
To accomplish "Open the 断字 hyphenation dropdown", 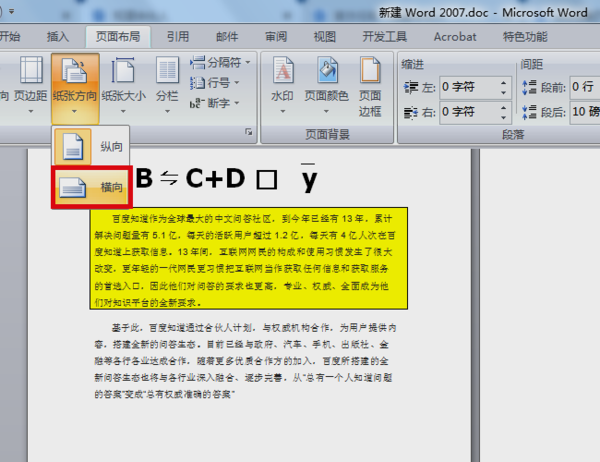I will coord(215,103).
